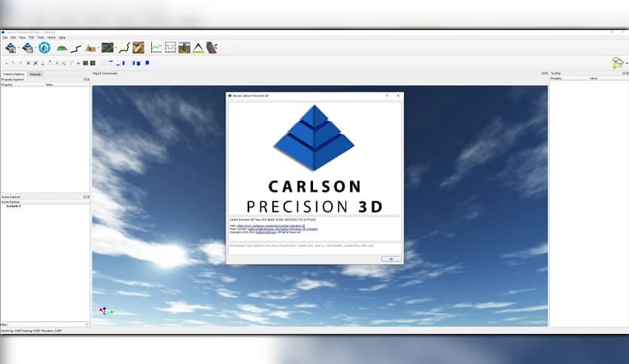Click the gold pipe toolbar icon
This screenshot has height=364, width=629.
(x=138, y=47)
